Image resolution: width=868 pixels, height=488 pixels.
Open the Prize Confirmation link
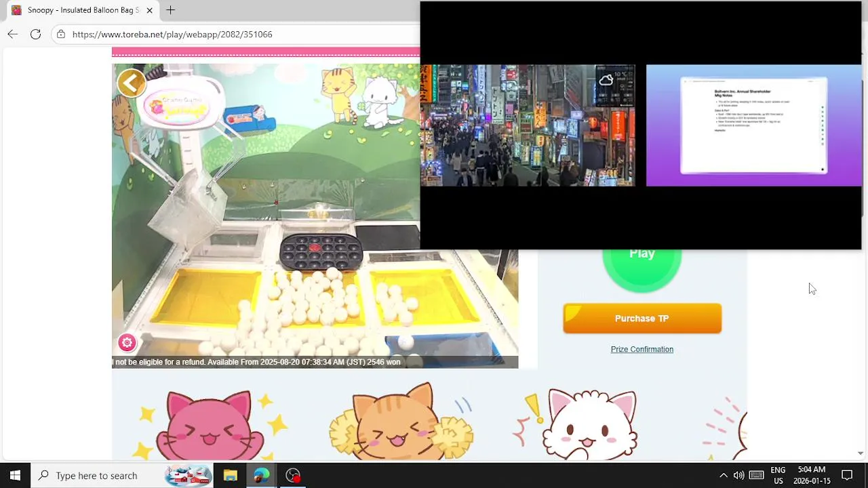click(642, 349)
